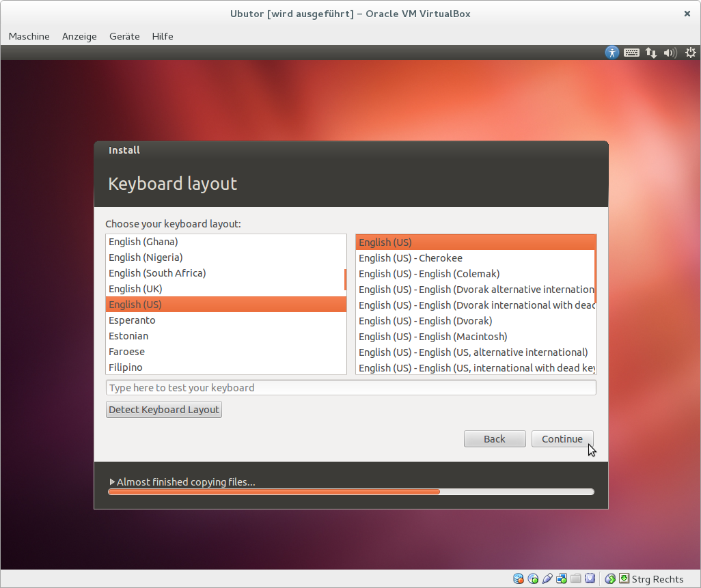Click the keyboard test input field
701x588 pixels.
(351, 388)
